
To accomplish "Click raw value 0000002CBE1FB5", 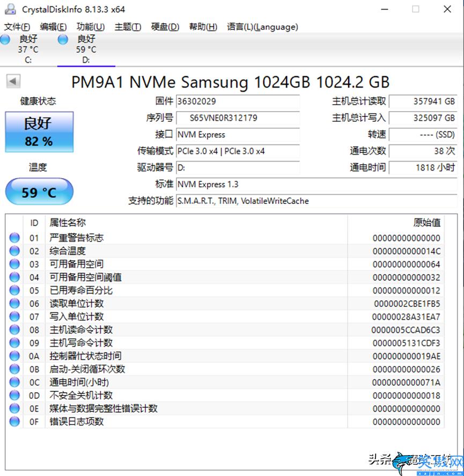I will [407, 304].
